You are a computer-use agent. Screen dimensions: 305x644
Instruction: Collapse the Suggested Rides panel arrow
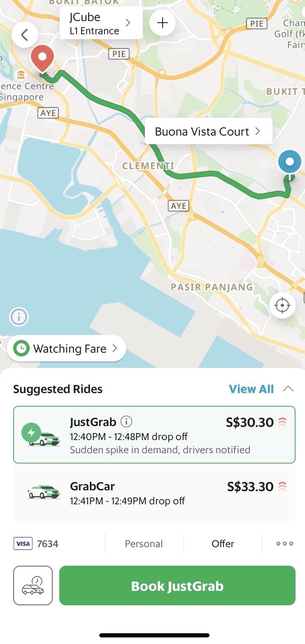288,389
